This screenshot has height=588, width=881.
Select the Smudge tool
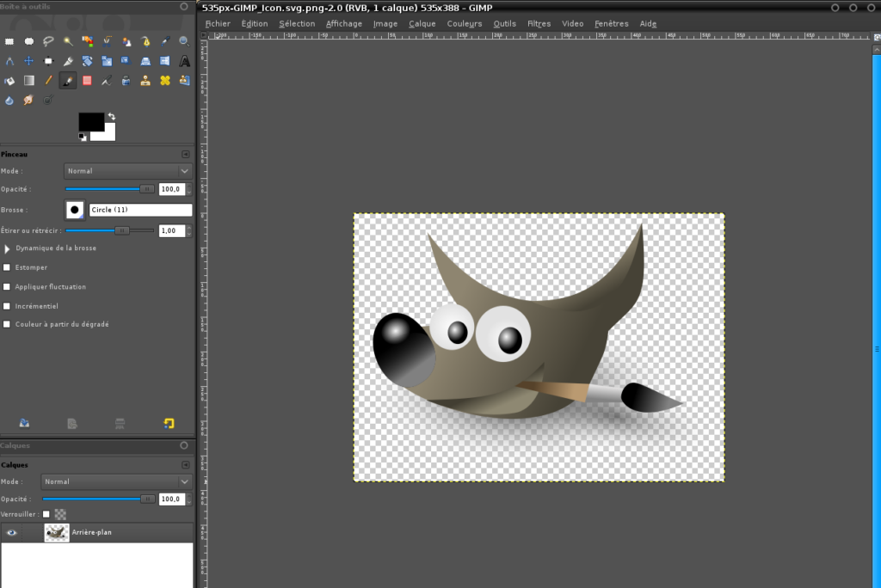[x=28, y=100]
